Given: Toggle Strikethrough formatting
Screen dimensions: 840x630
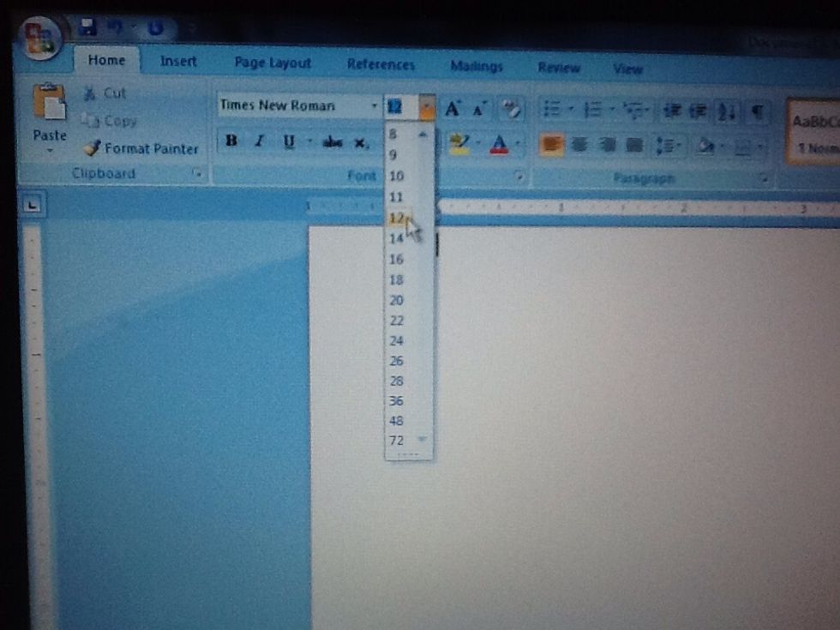Looking at the screenshot, I should 333,142.
